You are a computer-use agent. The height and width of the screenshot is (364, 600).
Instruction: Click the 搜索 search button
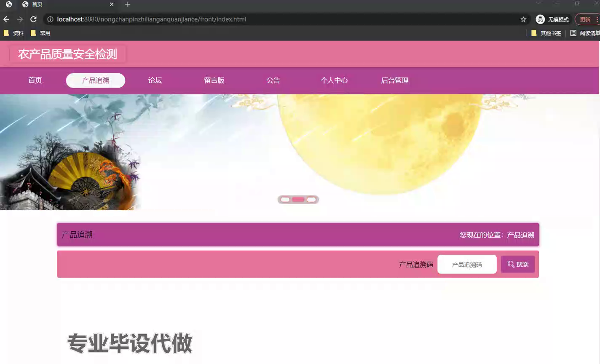tap(518, 264)
